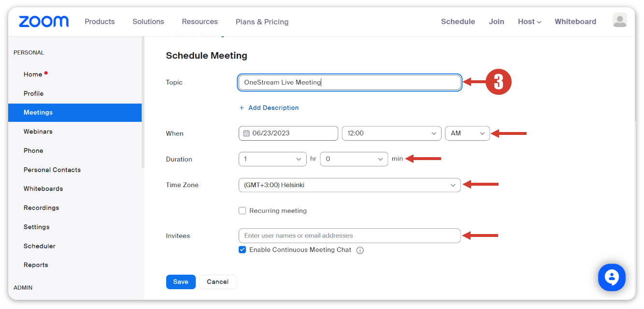Open the duration minutes dropdown
644x309 pixels.
pyautogui.click(x=354, y=159)
